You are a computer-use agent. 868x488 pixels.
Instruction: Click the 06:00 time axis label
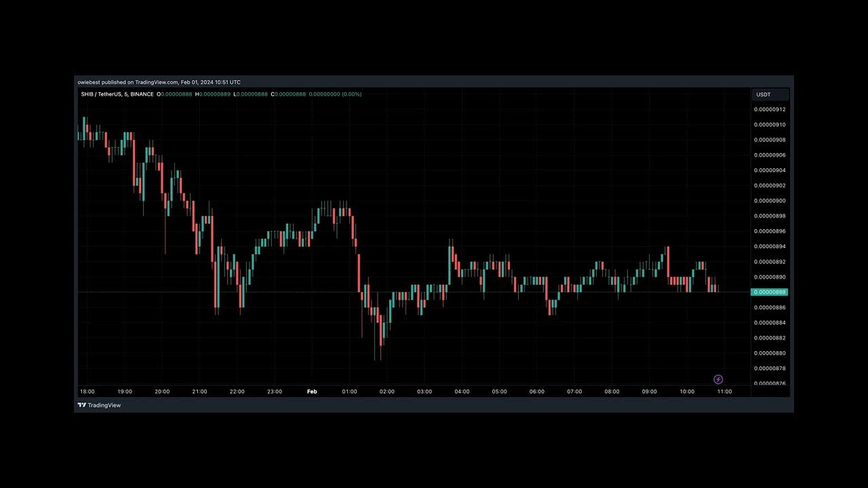point(537,392)
